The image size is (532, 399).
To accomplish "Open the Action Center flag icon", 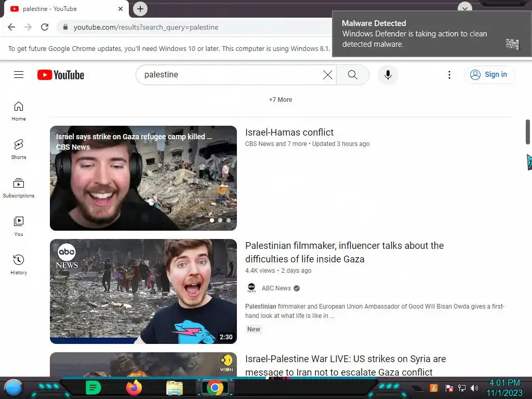I will 449,388.
